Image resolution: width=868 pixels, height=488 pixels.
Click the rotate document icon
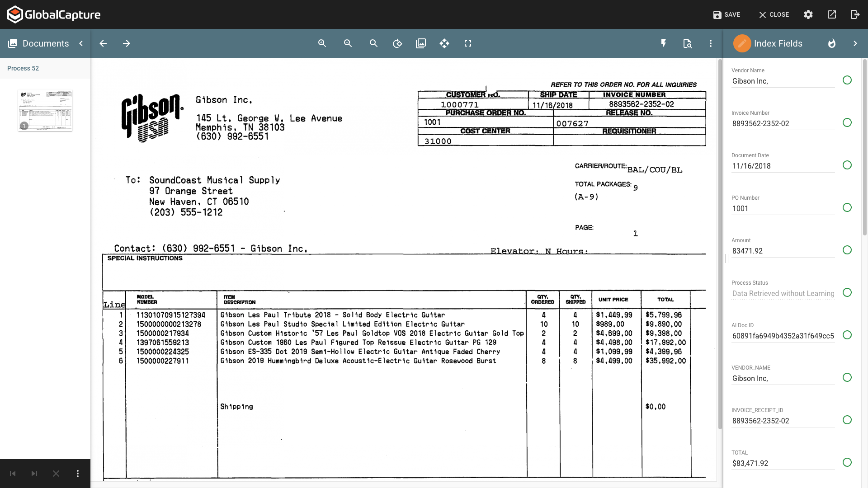(x=397, y=43)
